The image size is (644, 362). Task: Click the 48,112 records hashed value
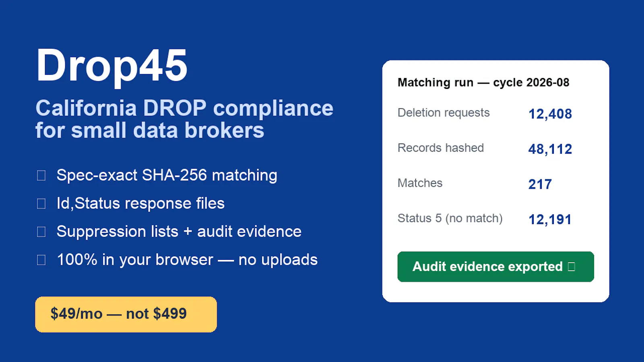550,149
